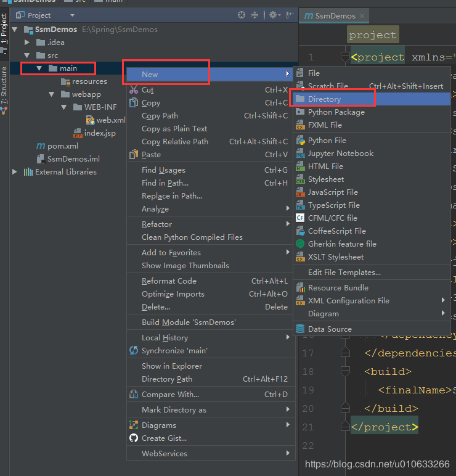456x476 pixels.
Task: Click the Data Source database icon
Action: (300, 329)
